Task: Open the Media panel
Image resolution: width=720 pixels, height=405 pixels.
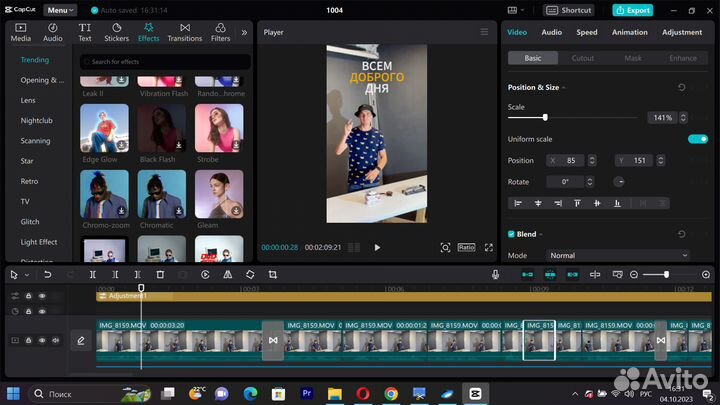Action: (21, 33)
